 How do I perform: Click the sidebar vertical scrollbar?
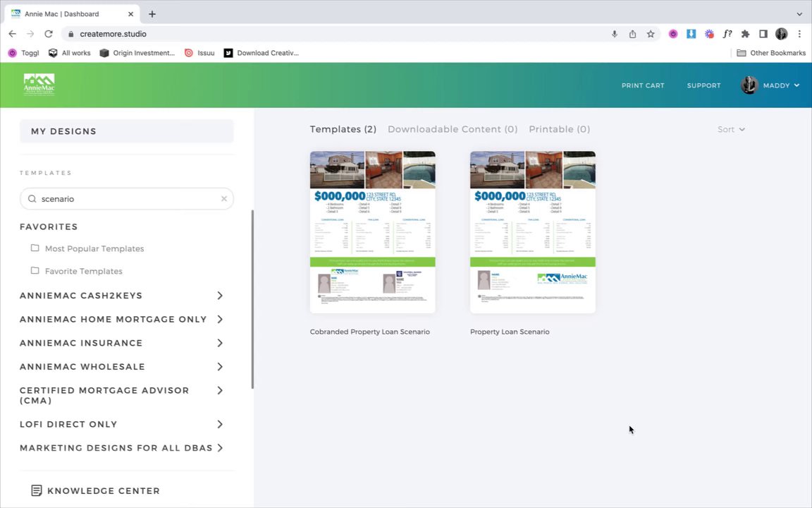(x=252, y=299)
